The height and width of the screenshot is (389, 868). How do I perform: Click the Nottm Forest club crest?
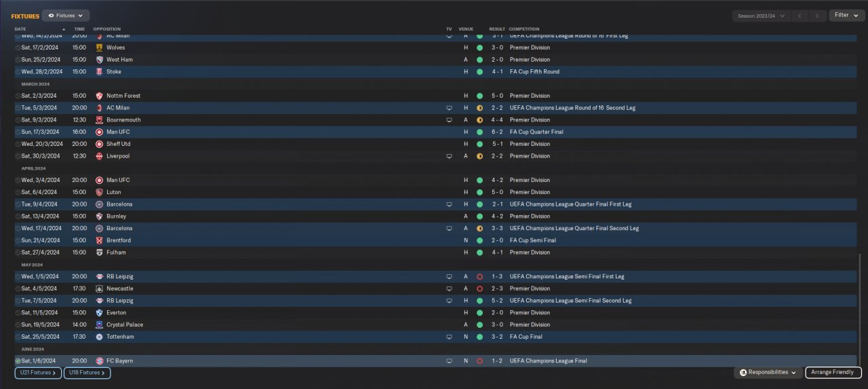[x=100, y=96]
